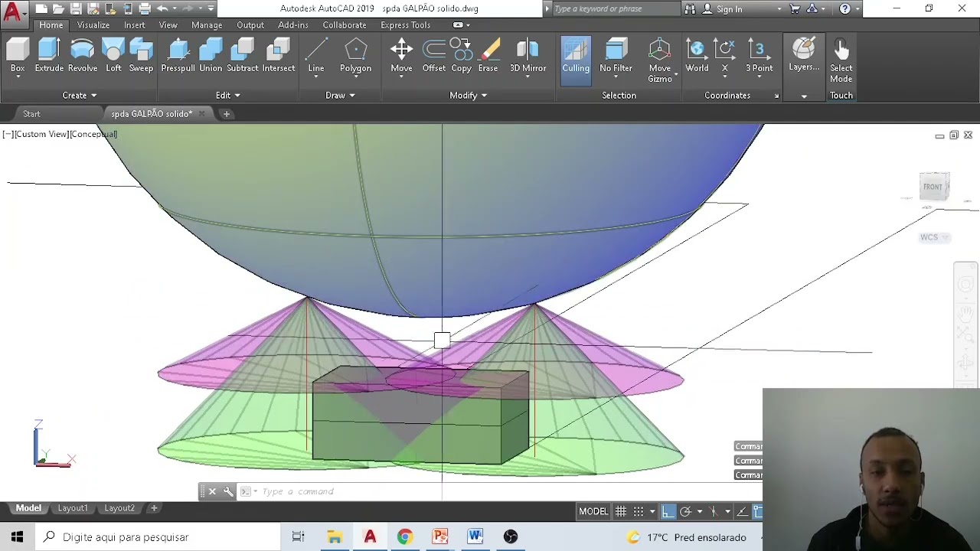The width and height of the screenshot is (980, 551).
Task: Toggle object snap tracking in status bar
Action: tap(741, 511)
